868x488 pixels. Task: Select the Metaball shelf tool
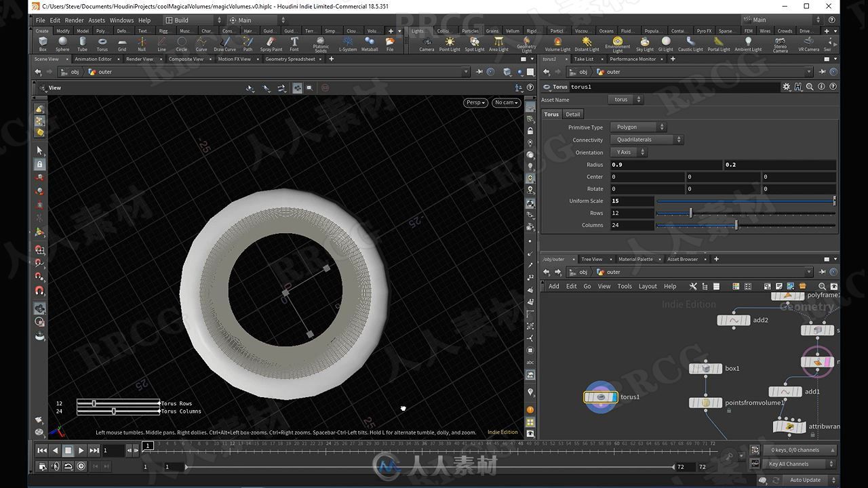(370, 44)
